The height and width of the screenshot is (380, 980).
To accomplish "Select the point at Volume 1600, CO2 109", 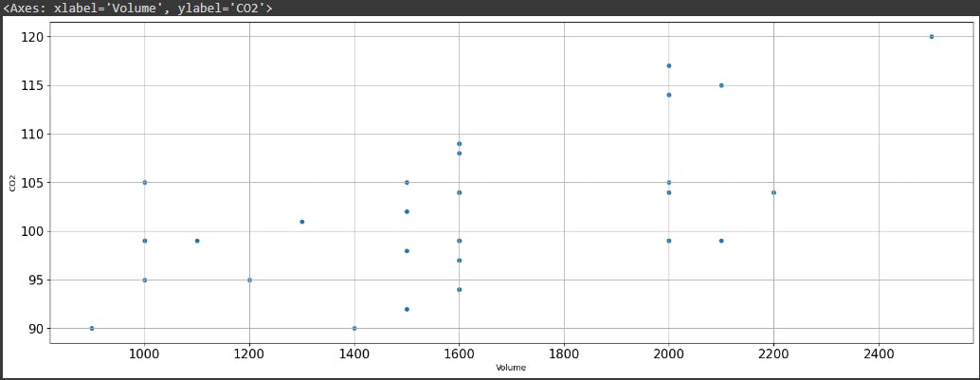I will pos(459,144).
